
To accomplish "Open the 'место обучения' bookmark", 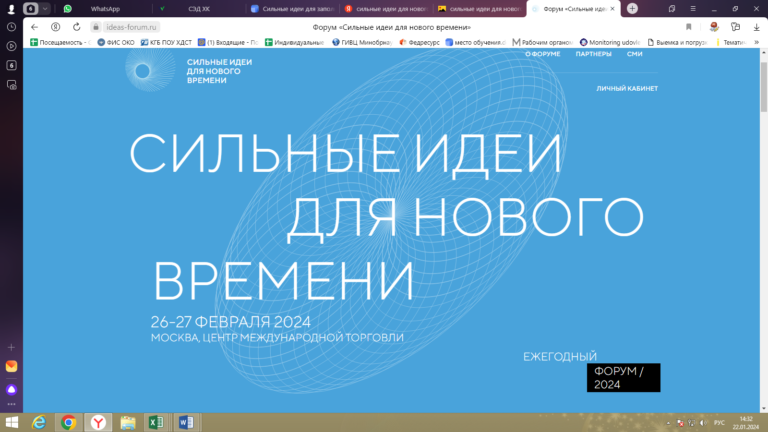I will [476, 43].
